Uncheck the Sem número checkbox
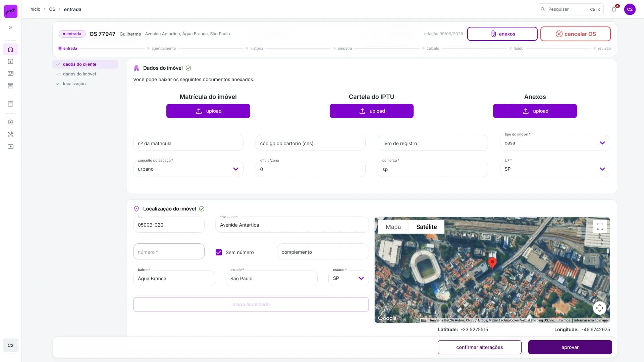This screenshot has width=644, height=362. click(x=219, y=252)
